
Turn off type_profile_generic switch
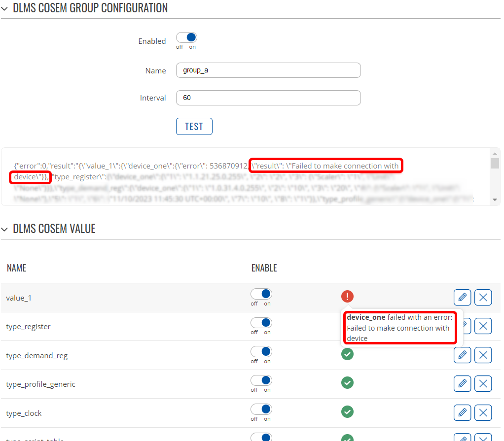pyautogui.click(x=261, y=380)
